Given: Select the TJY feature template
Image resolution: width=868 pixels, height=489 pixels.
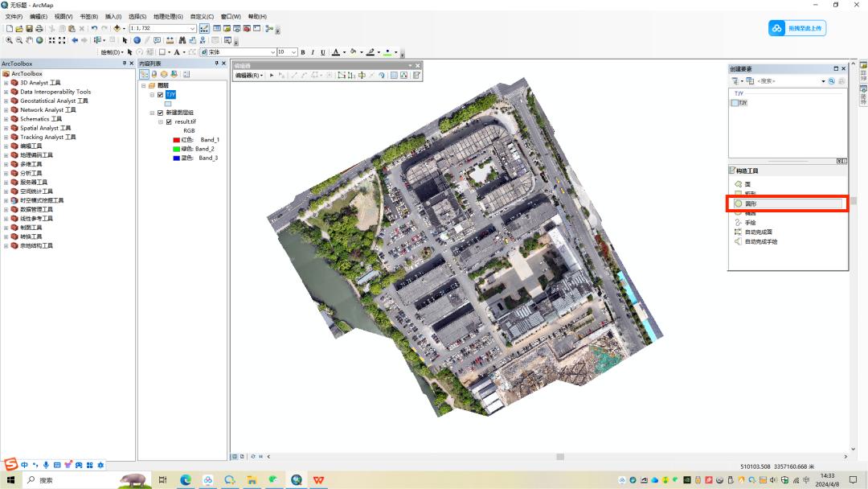Looking at the screenshot, I should tap(739, 103).
